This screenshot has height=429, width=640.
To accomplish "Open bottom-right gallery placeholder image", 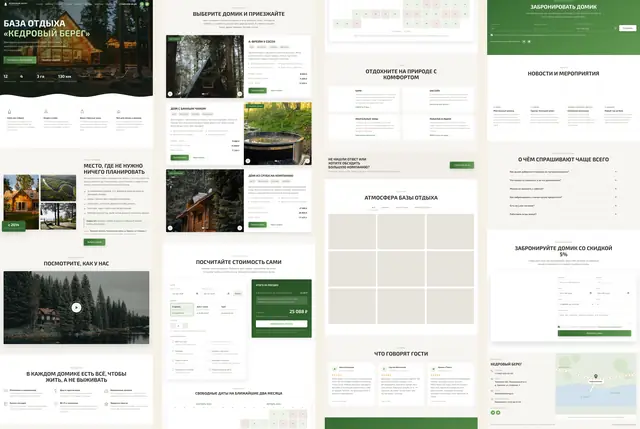I will (450, 306).
